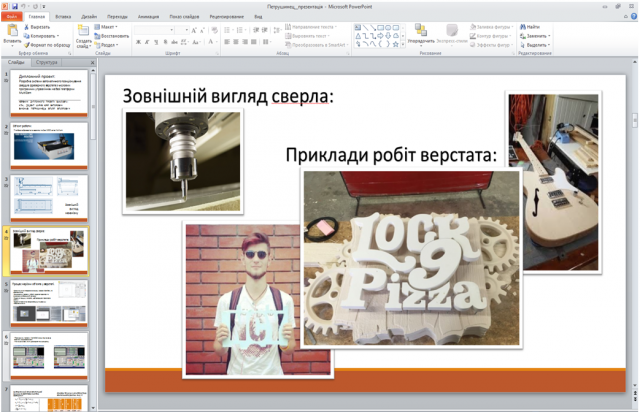Switch to the Переходы ribbon tab
Image resolution: width=640 pixels, height=412 pixels.
coord(117,17)
